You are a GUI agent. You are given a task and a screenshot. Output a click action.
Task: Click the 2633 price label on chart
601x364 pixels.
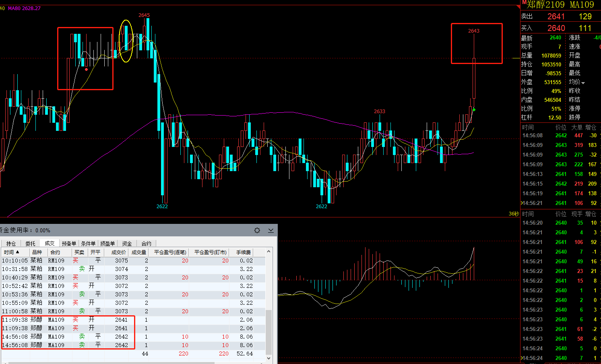[x=380, y=111]
